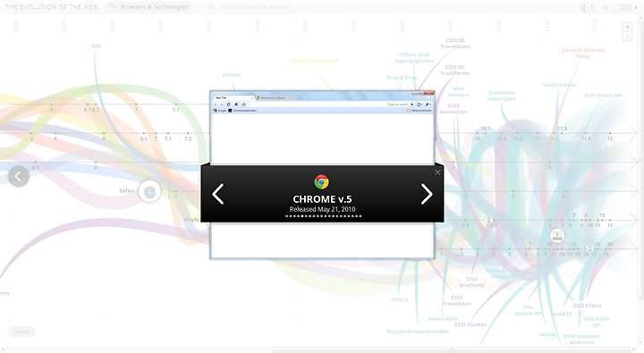Image resolution: width=644 pixels, height=353 pixels.
Task: Click the back arrow in the Chrome screenshot toolbar
Action: pyautogui.click(x=216, y=105)
